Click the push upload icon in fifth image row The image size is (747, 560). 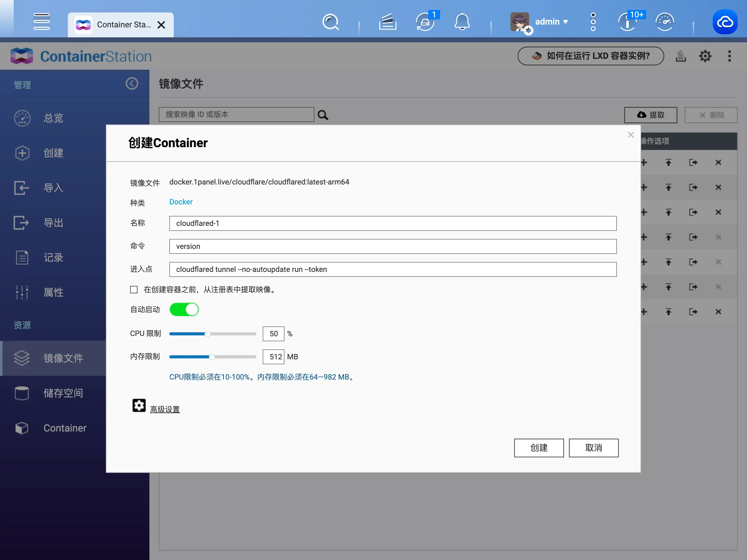coord(668,262)
